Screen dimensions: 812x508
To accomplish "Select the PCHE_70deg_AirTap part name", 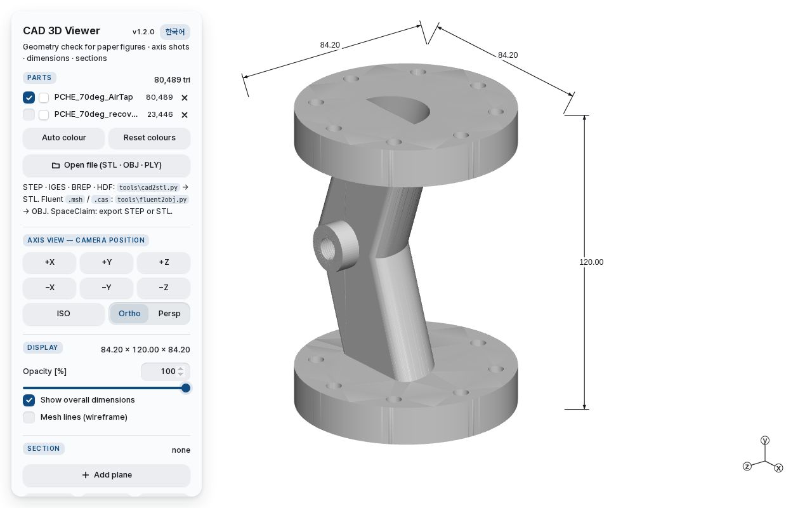I will (94, 97).
